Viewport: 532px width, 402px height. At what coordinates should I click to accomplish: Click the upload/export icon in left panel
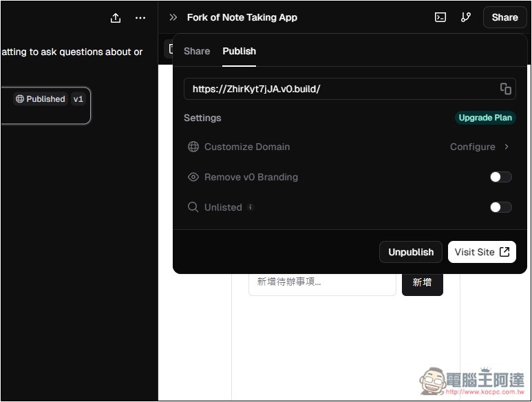116,18
